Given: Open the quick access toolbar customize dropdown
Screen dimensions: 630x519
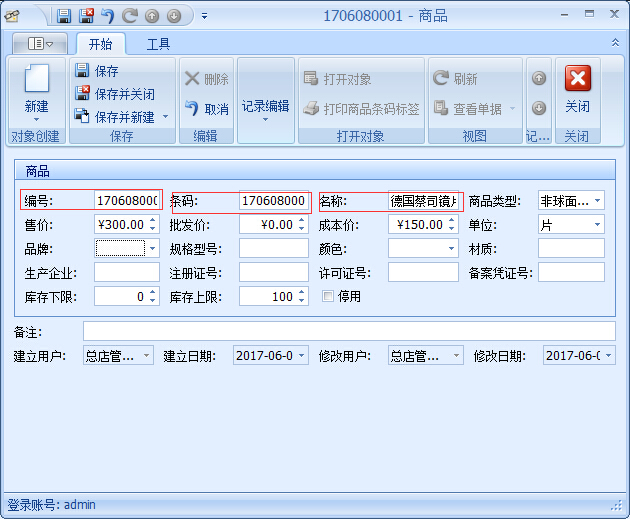Looking at the screenshot, I should coord(205,16).
